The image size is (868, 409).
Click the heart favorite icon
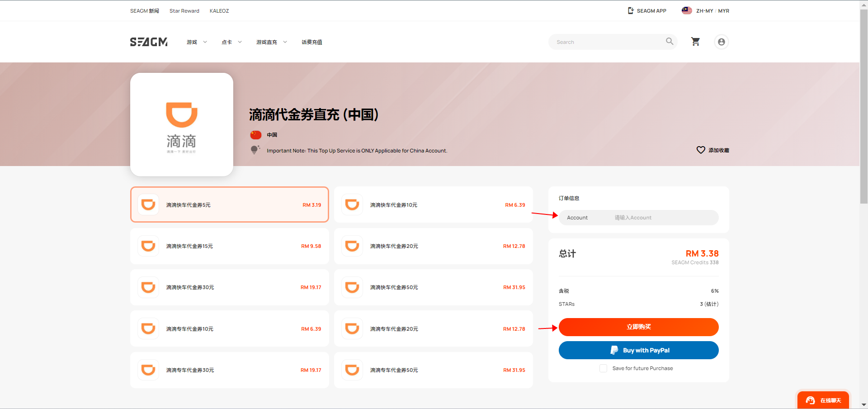tap(701, 150)
